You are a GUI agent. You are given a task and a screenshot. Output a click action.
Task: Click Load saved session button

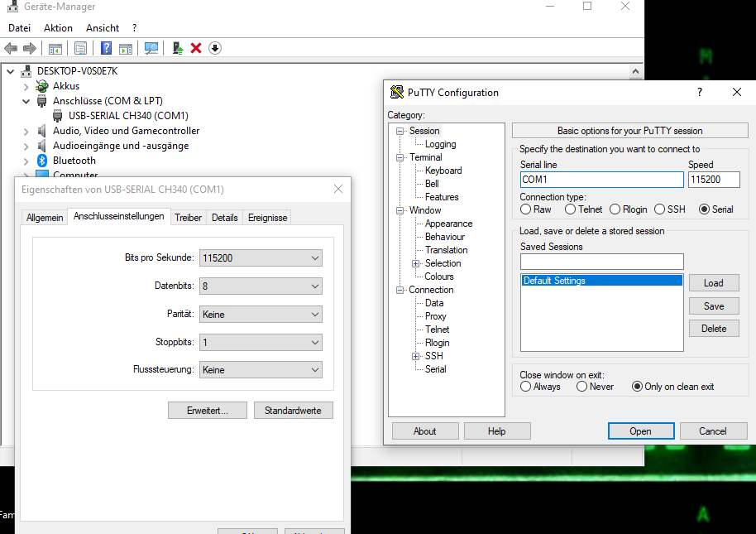coord(714,283)
